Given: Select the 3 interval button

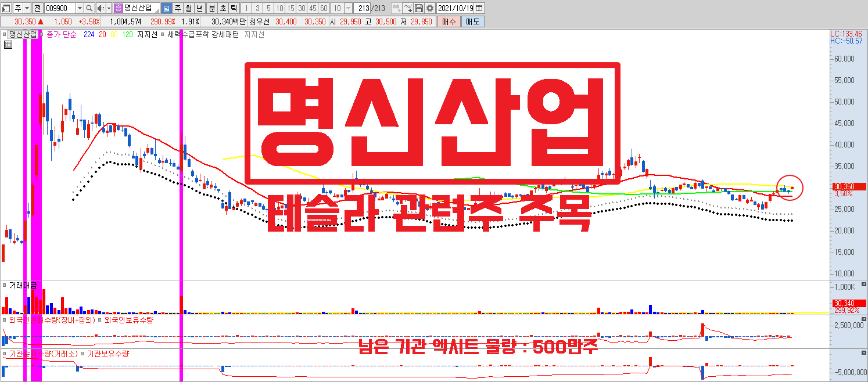Looking at the screenshot, I should point(257,9).
